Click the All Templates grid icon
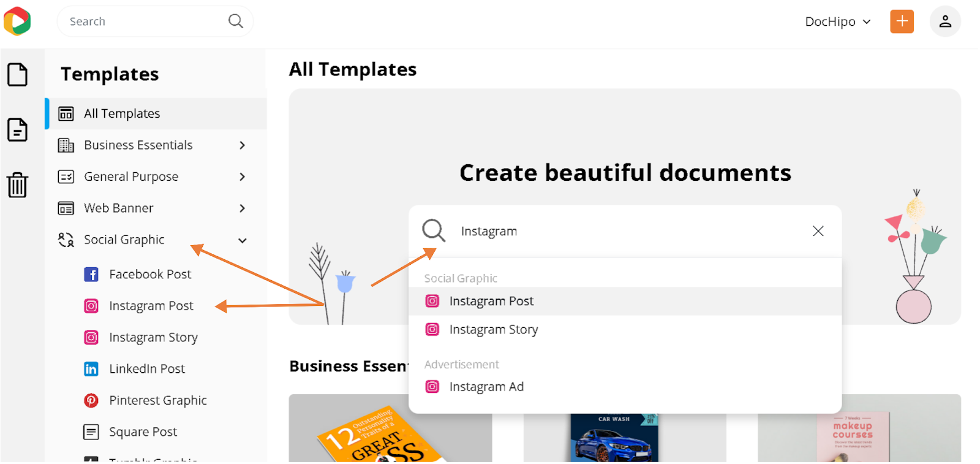Screen dimensions: 980x464 coord(66,113)
